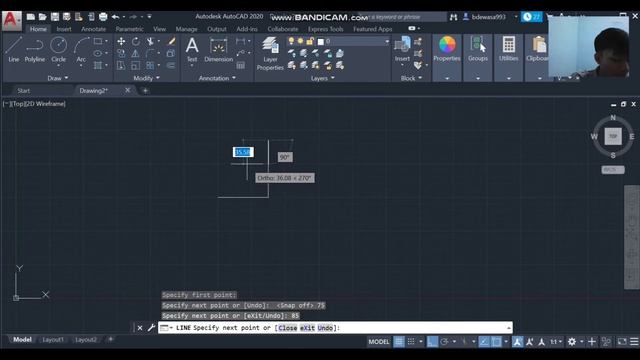
Task: Activate the Rotate tool
Action: [136, 41]
